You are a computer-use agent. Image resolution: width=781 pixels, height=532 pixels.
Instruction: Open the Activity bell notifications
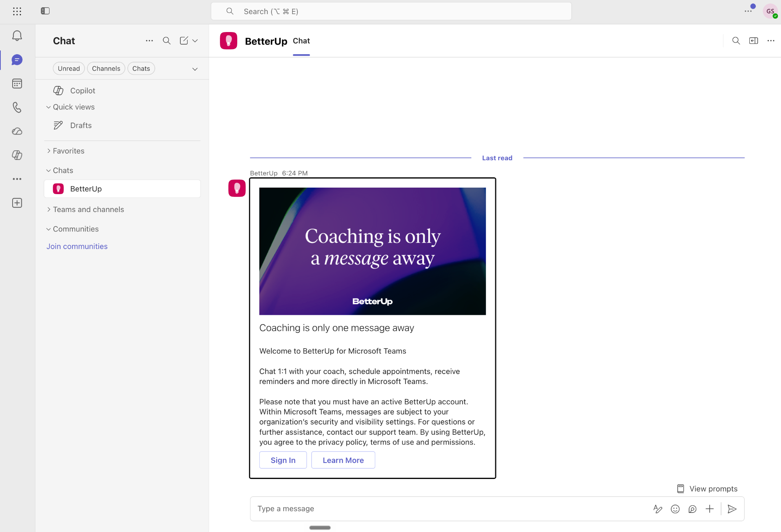tap(17, 36)
